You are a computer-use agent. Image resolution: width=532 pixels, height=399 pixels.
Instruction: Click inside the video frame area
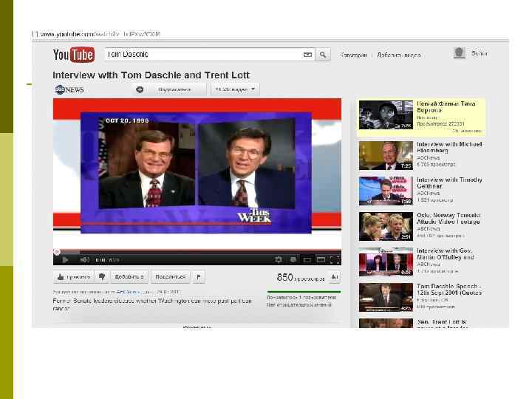point(197,173)
